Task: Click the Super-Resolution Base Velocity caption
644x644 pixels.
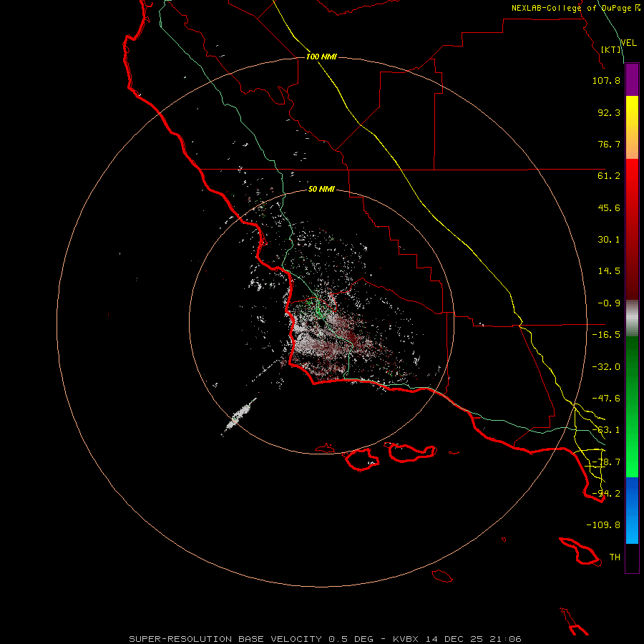Action: tap(326, 639)
